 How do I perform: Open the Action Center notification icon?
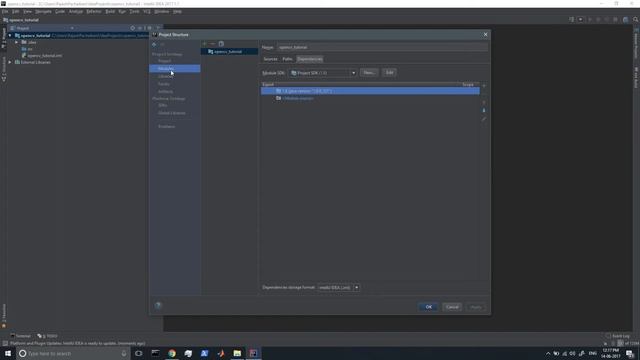[x=630, y=353]
